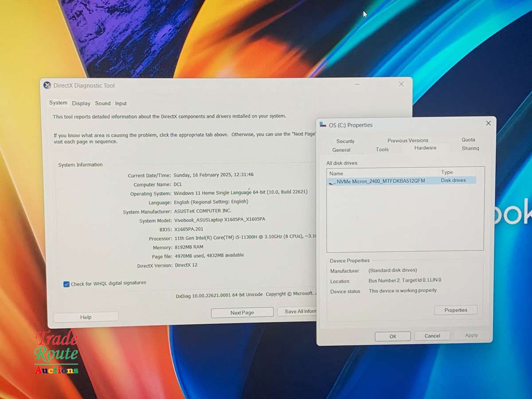Open device Properties button for disk drive
Viewport: 532px width, 399px height.
(x=455, y=310)
